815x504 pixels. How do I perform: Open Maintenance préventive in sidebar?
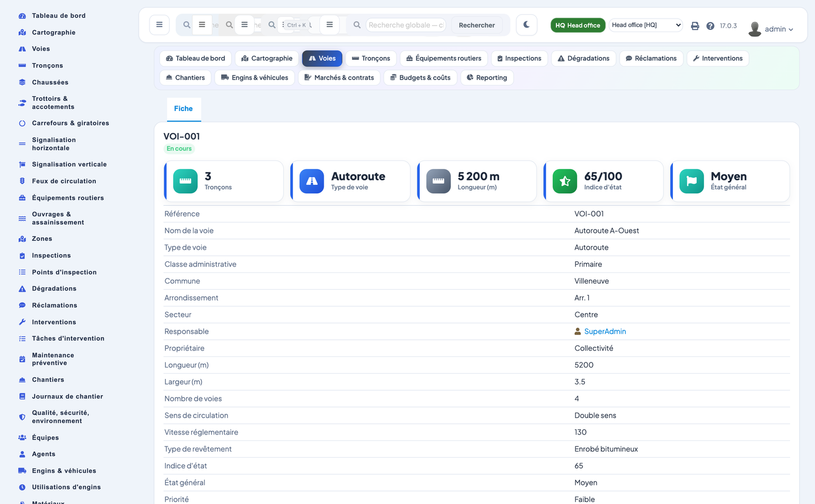click(53, 359)
